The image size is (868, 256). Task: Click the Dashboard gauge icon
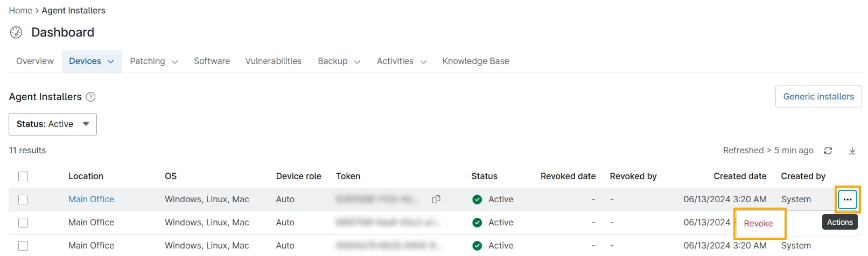click(16, 33)
